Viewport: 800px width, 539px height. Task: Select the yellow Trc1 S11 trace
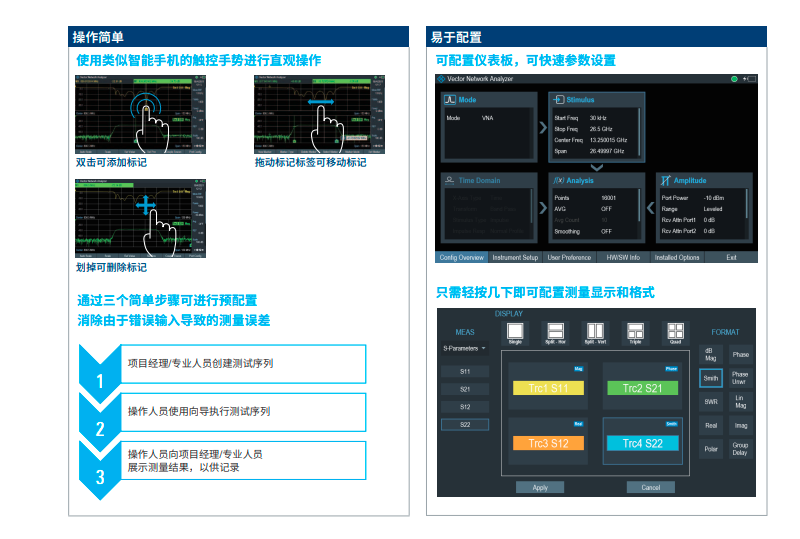pyautogui.click(x=546, y=388)
